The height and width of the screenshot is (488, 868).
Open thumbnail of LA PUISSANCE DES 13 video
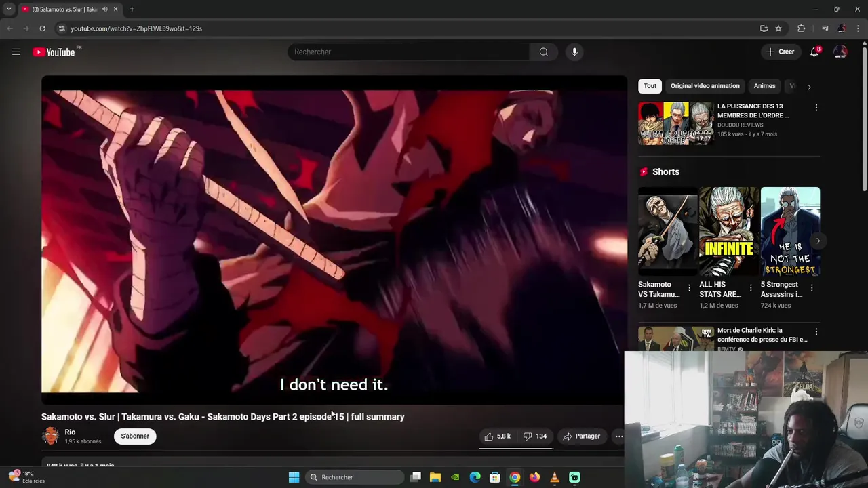676,123
